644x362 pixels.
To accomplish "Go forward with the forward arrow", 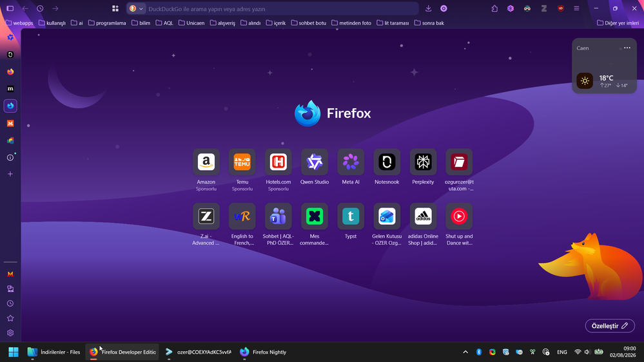I will point(55,8).
